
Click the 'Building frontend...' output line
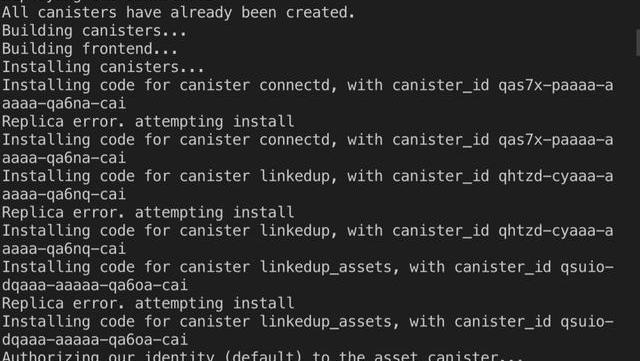tap(90, 49)
